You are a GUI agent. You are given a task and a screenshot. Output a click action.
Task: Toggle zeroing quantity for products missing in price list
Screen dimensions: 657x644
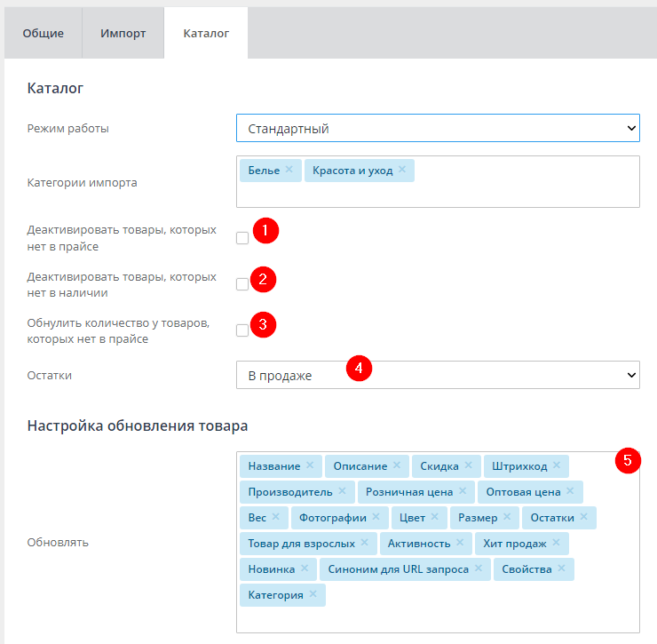[x=242, y=330]
